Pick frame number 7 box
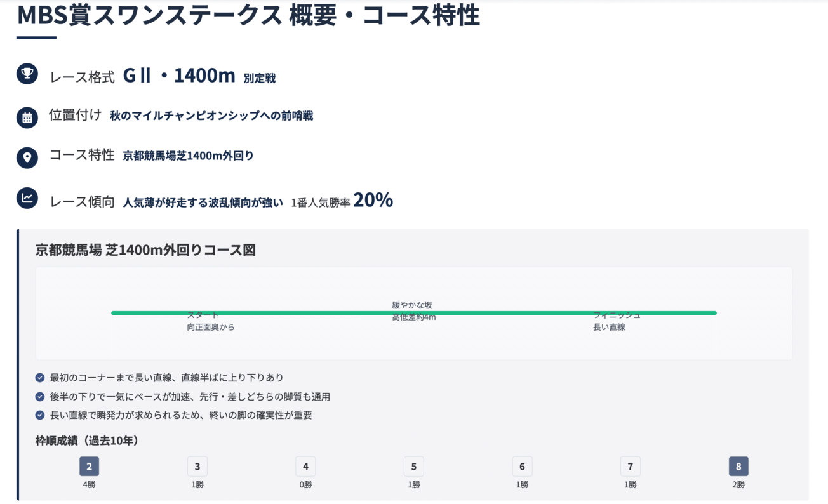 tap(631, 467)
